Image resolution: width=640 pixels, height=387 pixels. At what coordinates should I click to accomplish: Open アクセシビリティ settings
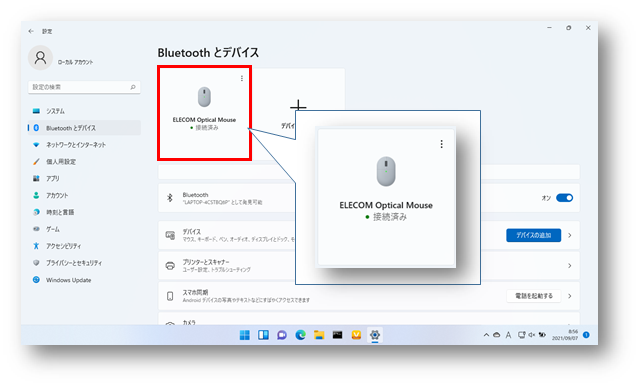(x=84, y=246)
